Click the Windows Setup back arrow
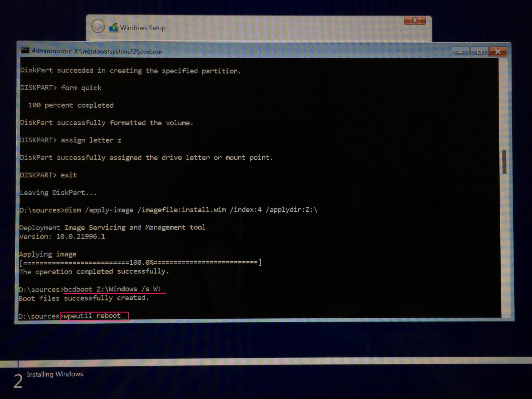This screenshot has width=532, height=399. (x=98, y=26)
